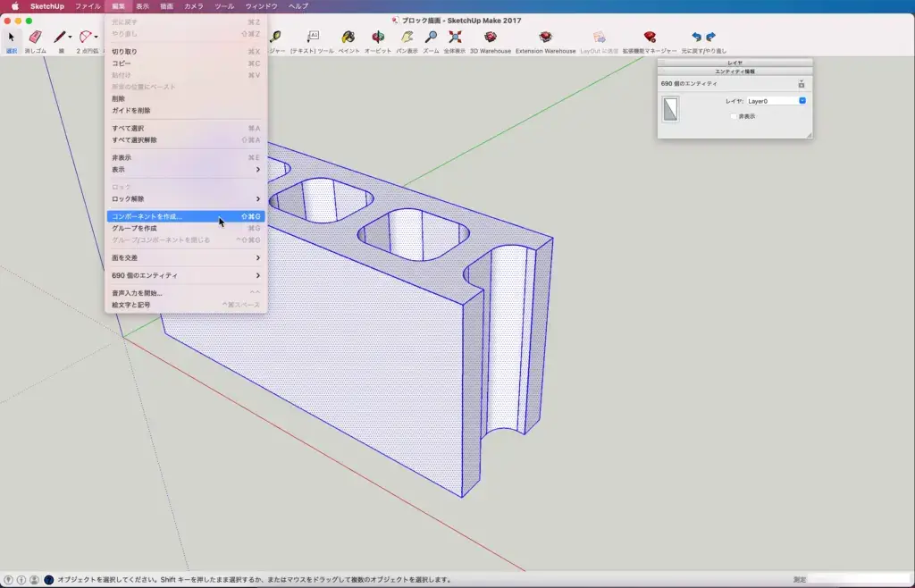The width and height of the screenshot is (915, 588).
Task: Activate the オービット orbit tool
Action: pos(378,38)
